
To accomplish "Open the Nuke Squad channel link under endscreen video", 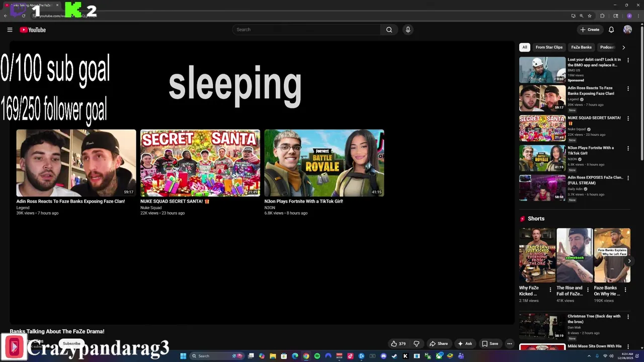I will click(x=151, y=208).
